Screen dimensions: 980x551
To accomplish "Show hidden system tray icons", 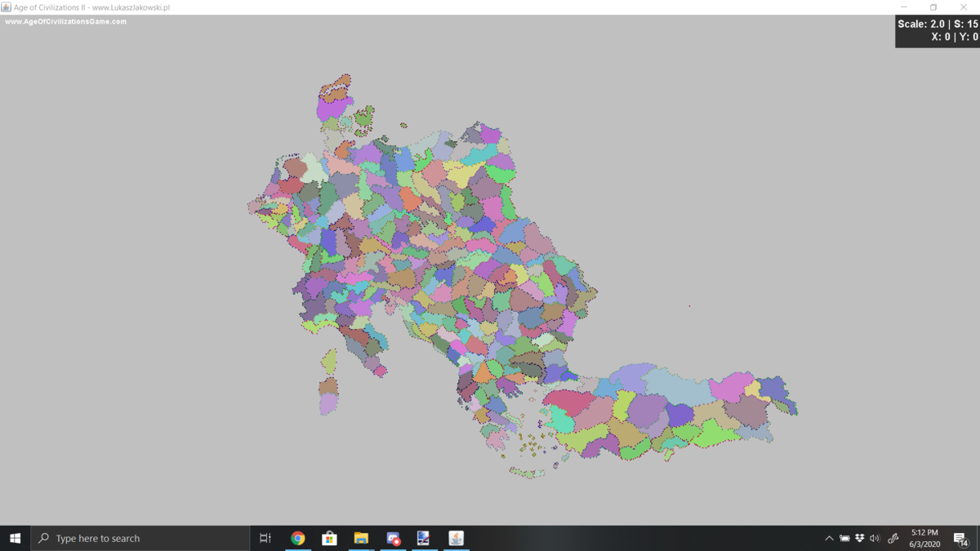I will click(x=829, y=538).
